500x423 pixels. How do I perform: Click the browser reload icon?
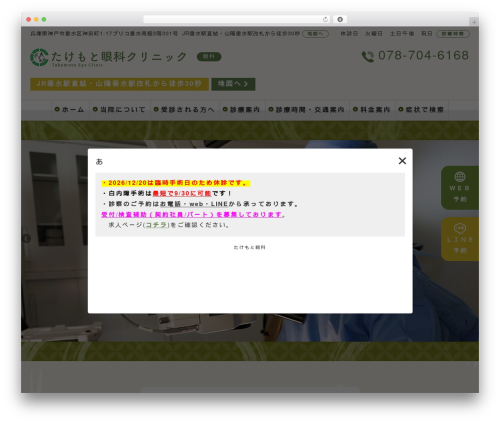325,19
